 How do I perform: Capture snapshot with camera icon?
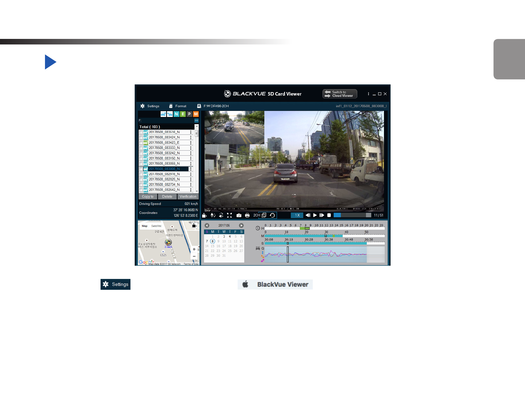click(x=239, y=215)
